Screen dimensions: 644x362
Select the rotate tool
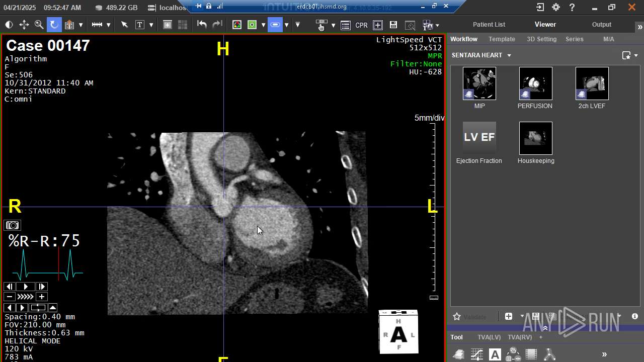point(54,25)
